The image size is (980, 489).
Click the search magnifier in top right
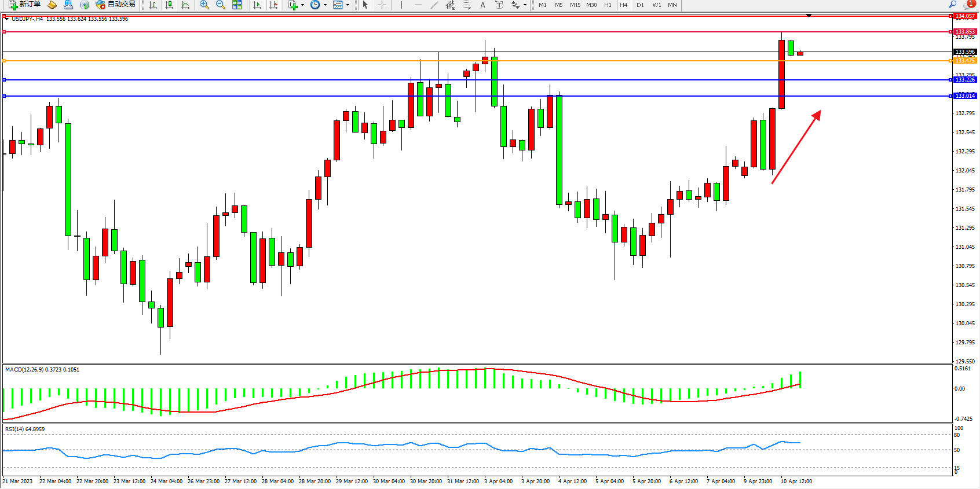pyautogui.click(x=952, y=5)
